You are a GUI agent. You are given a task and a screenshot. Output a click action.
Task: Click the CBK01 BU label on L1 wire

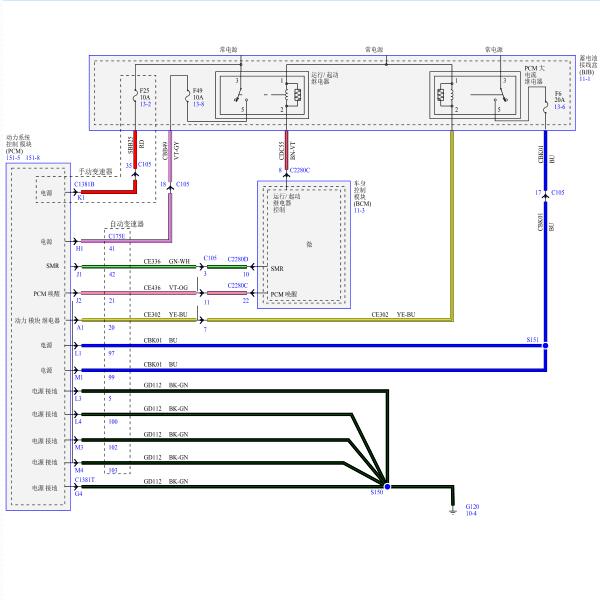160,340
